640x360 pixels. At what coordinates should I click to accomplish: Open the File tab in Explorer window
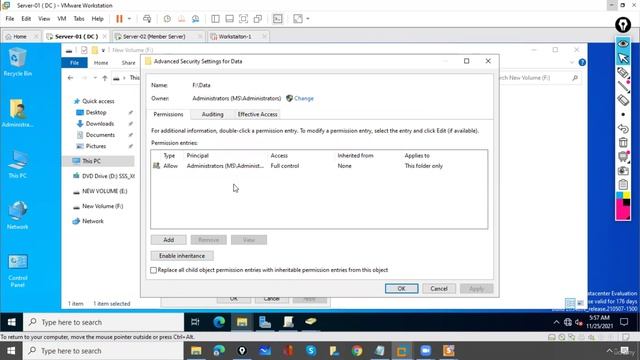[74, 62]
